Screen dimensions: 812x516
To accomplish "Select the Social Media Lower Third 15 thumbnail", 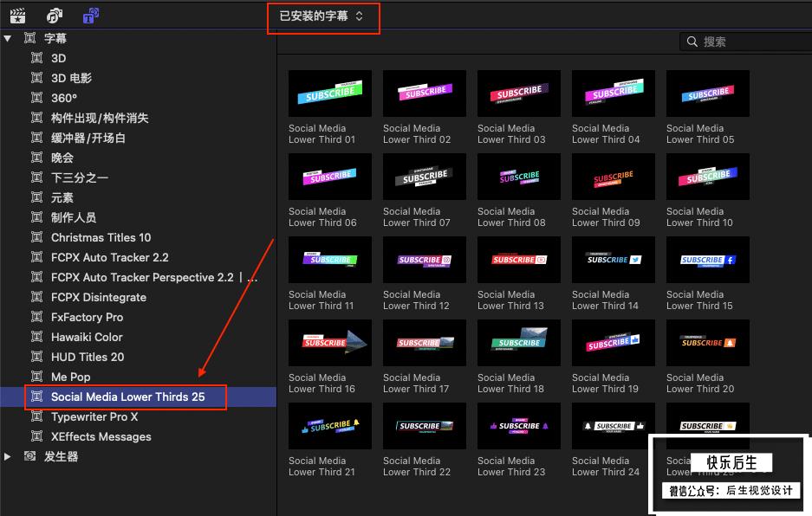I will tap(708, 260).
